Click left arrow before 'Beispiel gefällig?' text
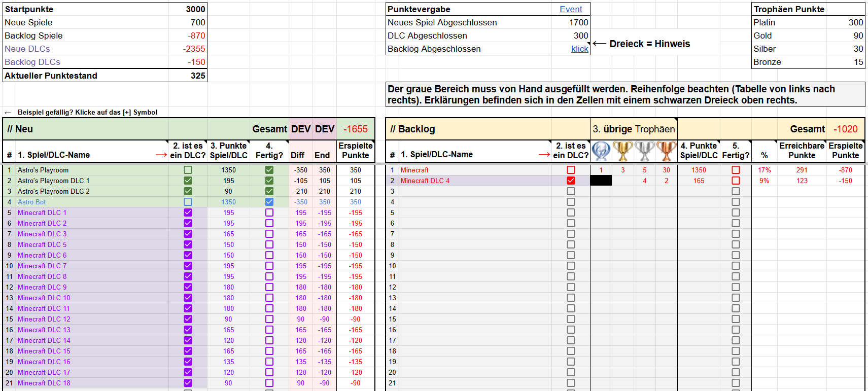The width and height of the screenshot is (868, 391). point(8,113)
